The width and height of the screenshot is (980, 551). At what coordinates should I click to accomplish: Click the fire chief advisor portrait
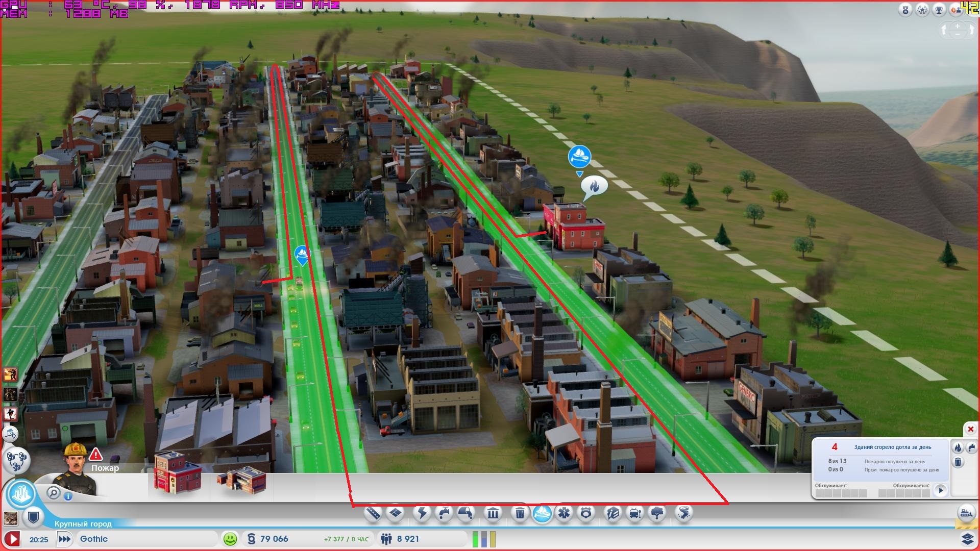point(76,468)
